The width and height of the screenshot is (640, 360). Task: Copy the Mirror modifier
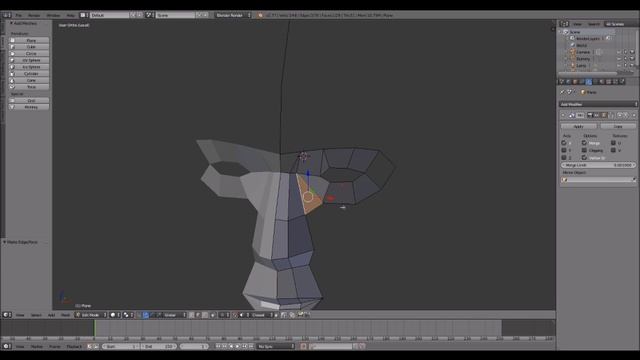click(618, 127)
